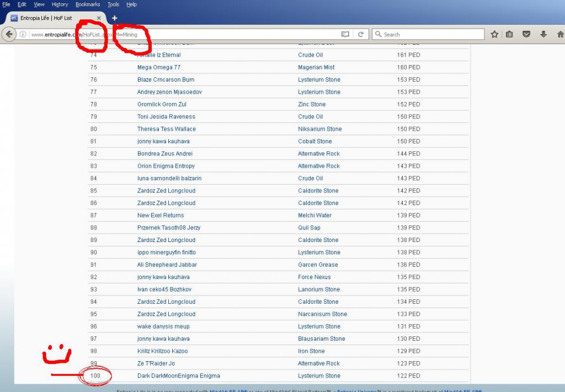Screen dimensions: 565x392
Task: Open player Bondrea Zeus Andrei
Action: [164, 154]
